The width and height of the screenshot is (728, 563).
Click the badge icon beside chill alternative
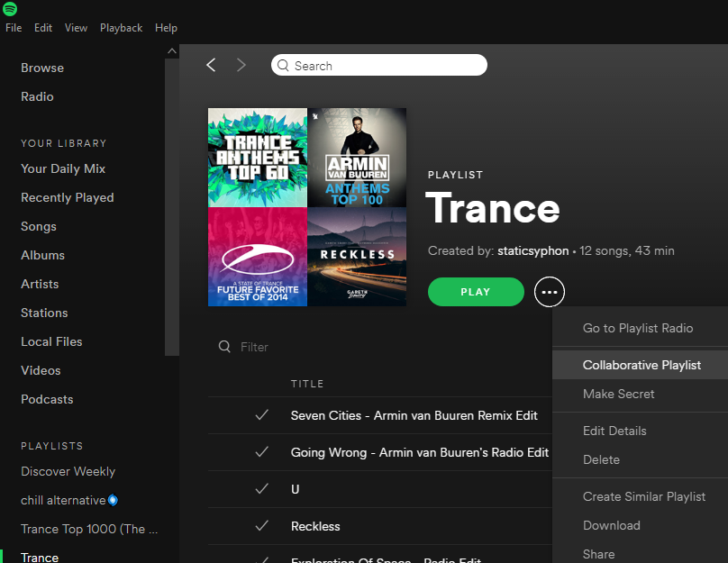(x=114, y=500)
